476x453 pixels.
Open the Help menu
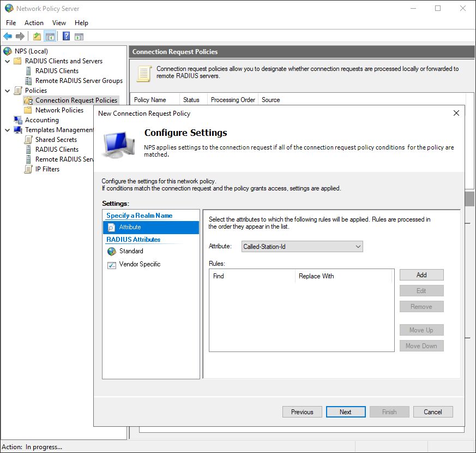pos(81,23)
